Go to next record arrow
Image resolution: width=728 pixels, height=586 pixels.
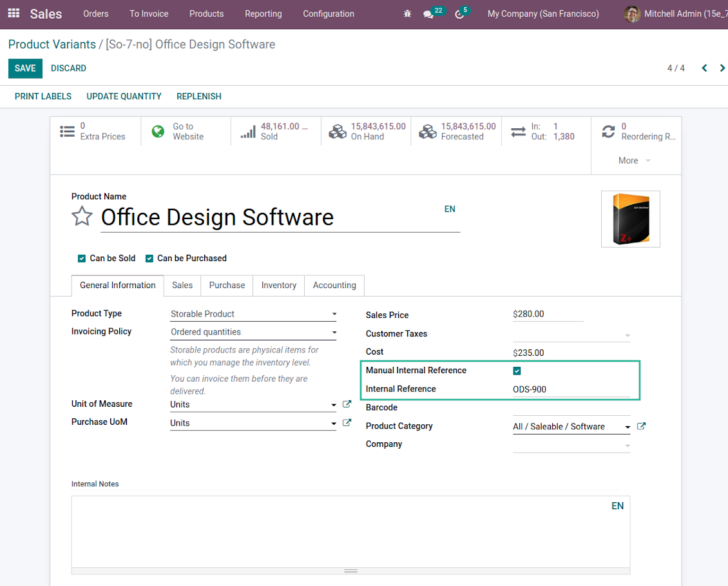[722, 68]
